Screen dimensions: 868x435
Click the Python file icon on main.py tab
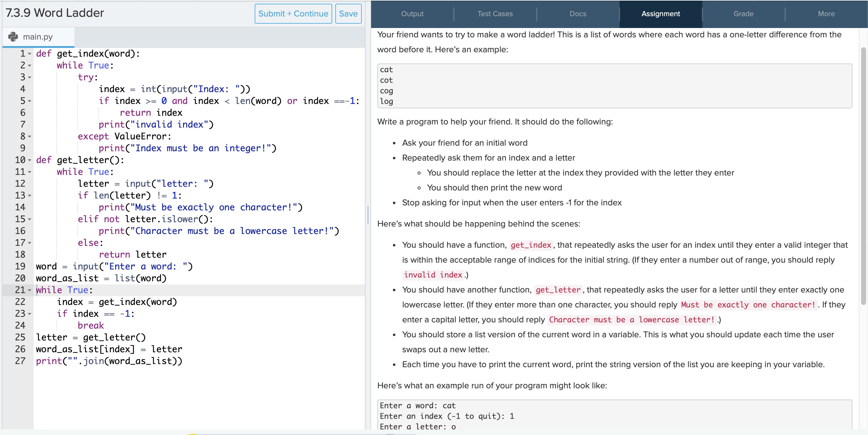pos(13,37)
